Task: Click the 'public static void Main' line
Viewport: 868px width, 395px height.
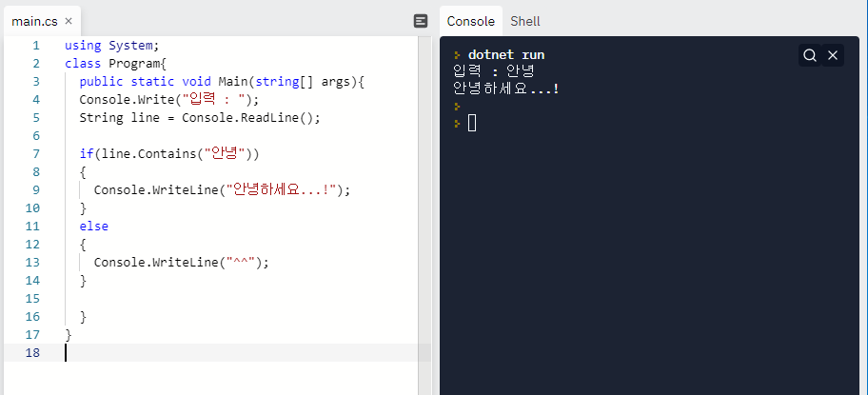Action: [x=222, y=81]
